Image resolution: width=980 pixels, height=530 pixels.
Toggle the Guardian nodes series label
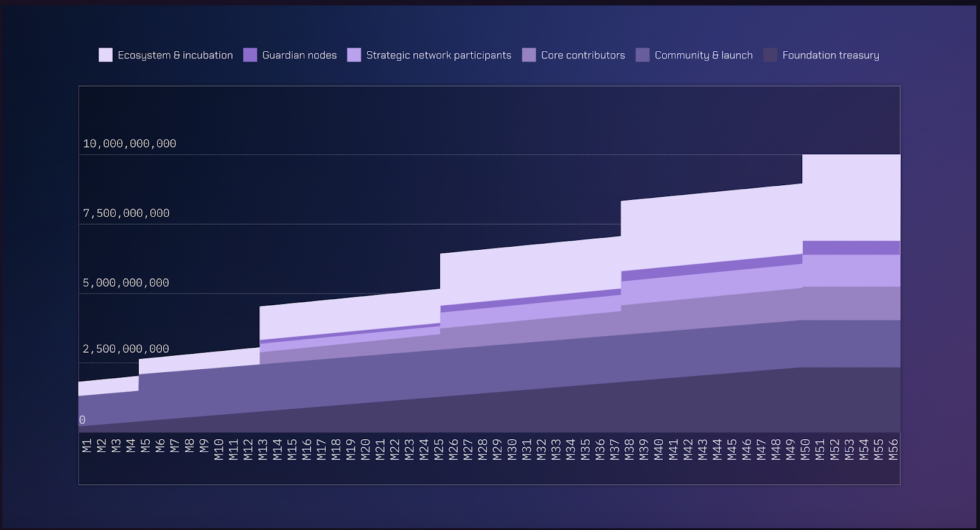click(299, 55)
